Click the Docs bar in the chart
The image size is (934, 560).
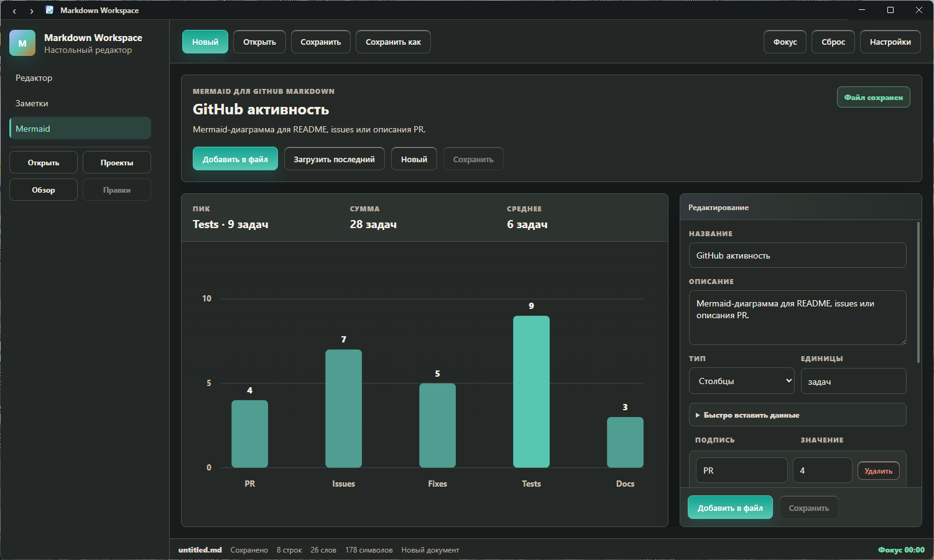pyautogui.click(x=625, y=442)
